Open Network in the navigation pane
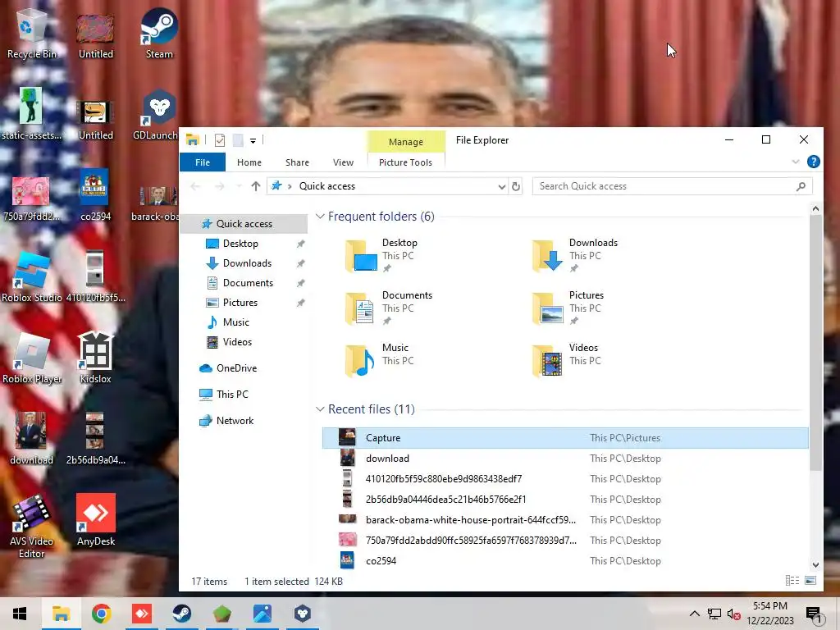 point(235,421)
